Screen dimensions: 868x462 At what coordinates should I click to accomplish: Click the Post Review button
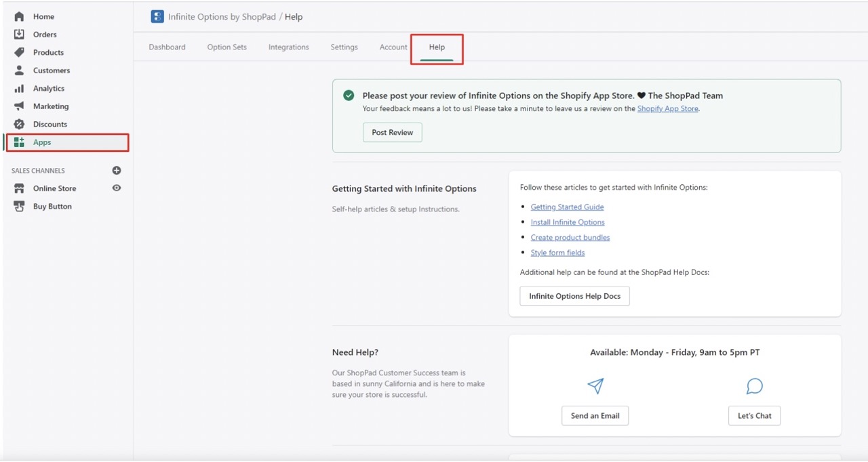pos(393,133)
